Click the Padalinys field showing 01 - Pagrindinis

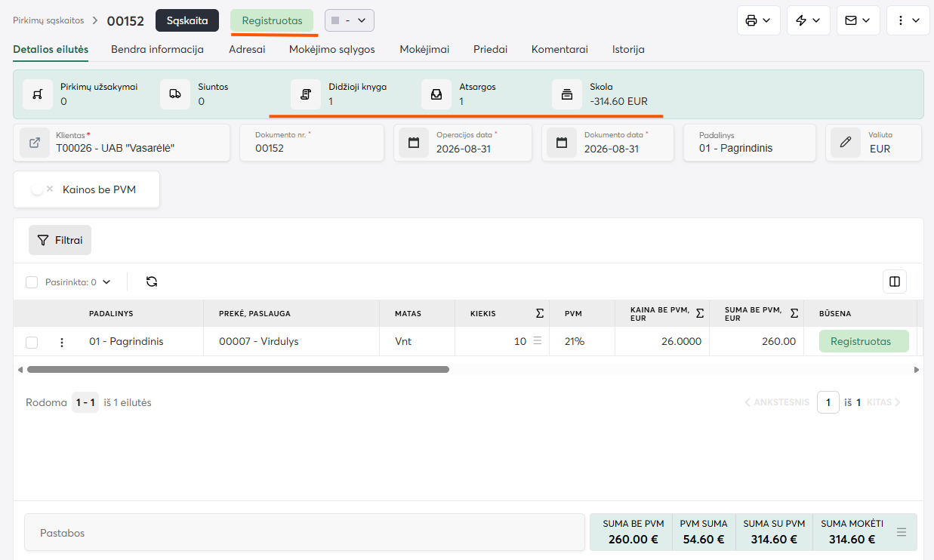[x=750, y=143]
